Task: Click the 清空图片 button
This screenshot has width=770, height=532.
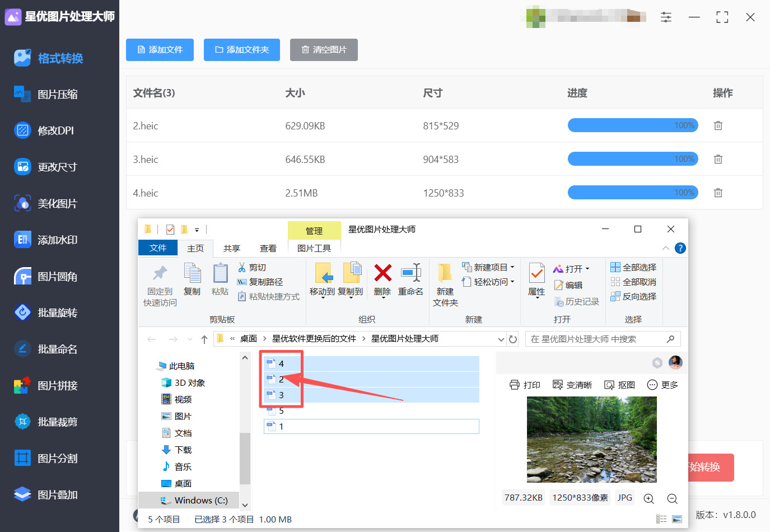Action: click(x=324, y=50)
